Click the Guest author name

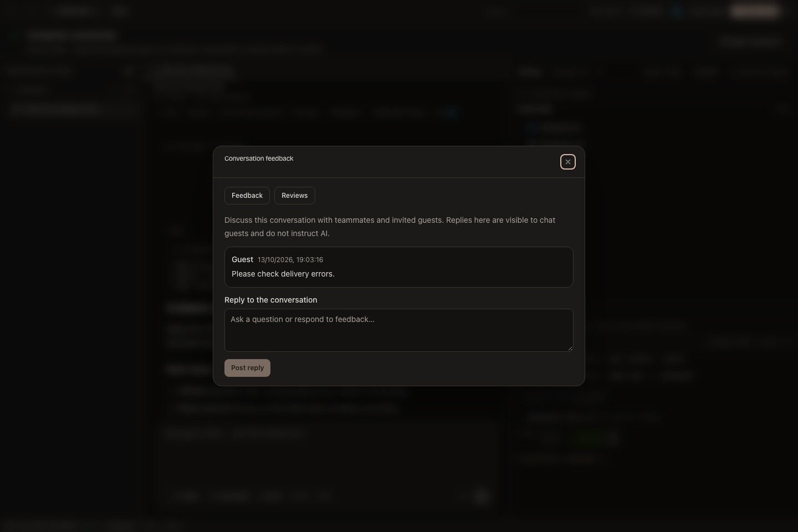pos(242,259)
